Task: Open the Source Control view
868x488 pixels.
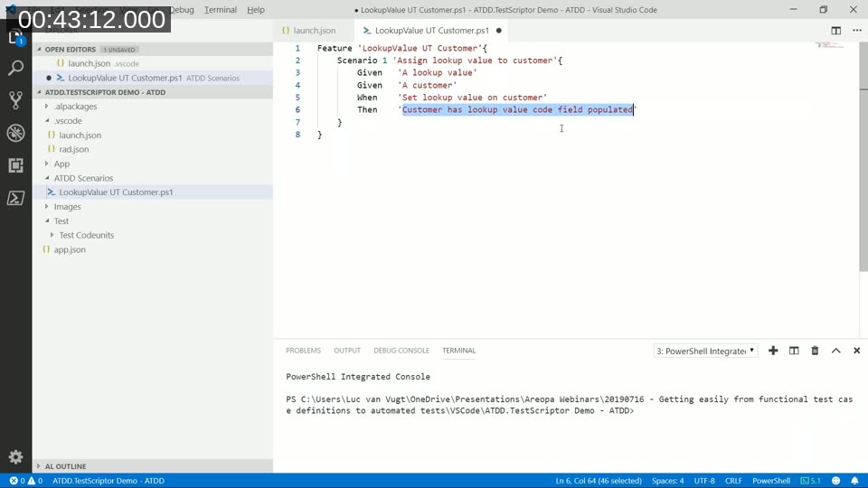Action: tap(15, 100)
